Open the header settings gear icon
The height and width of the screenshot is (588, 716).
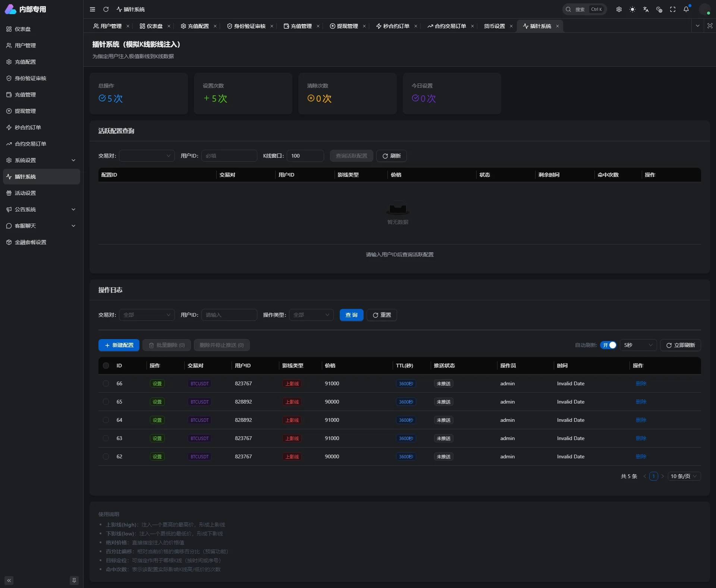619,9
